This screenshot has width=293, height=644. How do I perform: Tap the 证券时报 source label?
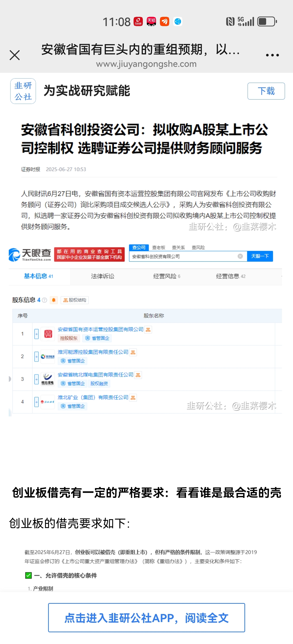31,170
